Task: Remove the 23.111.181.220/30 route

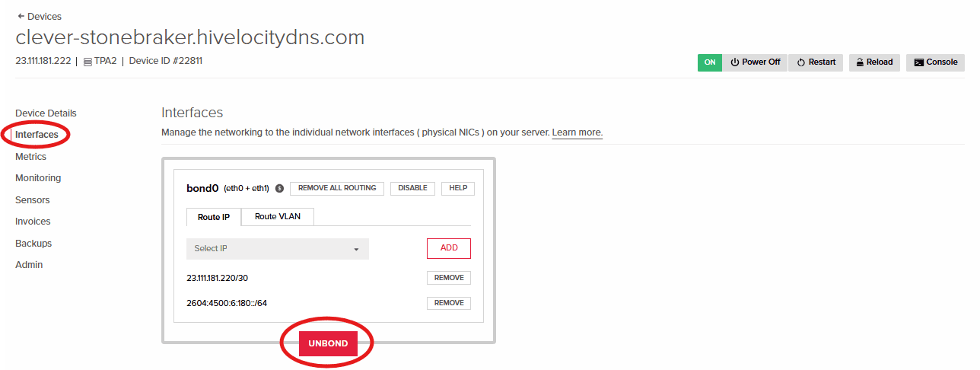Action: click(449, 278)
